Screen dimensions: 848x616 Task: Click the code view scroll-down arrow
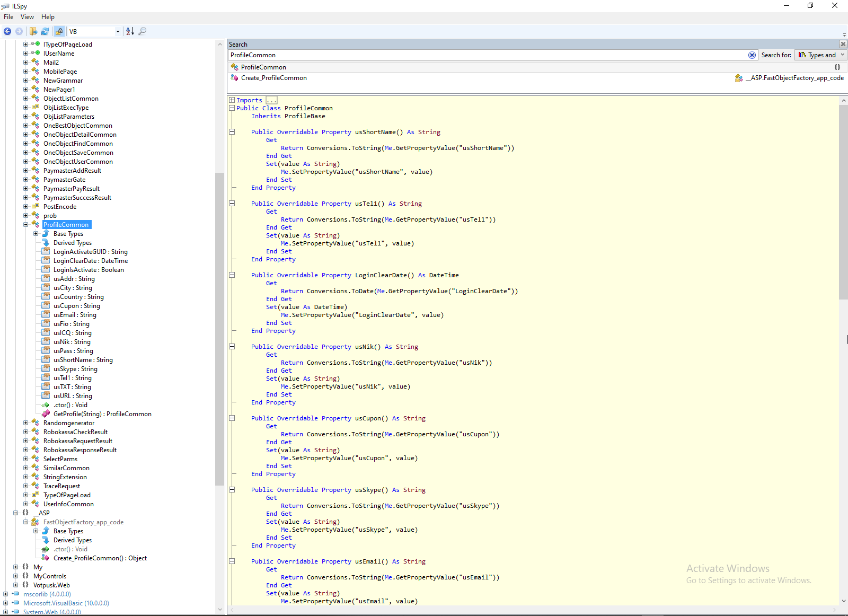pos(843,601)
